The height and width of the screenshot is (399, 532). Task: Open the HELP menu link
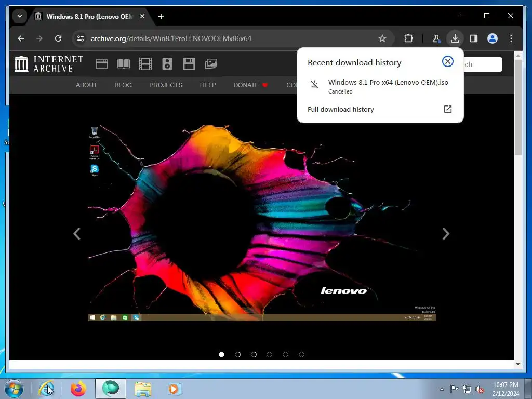[208, 85]
